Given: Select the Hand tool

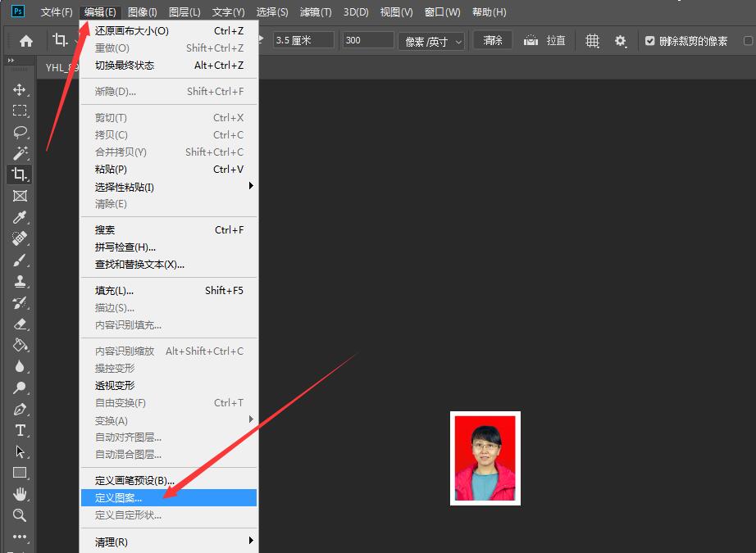Looking at the screenshot, I should point(20,494).
